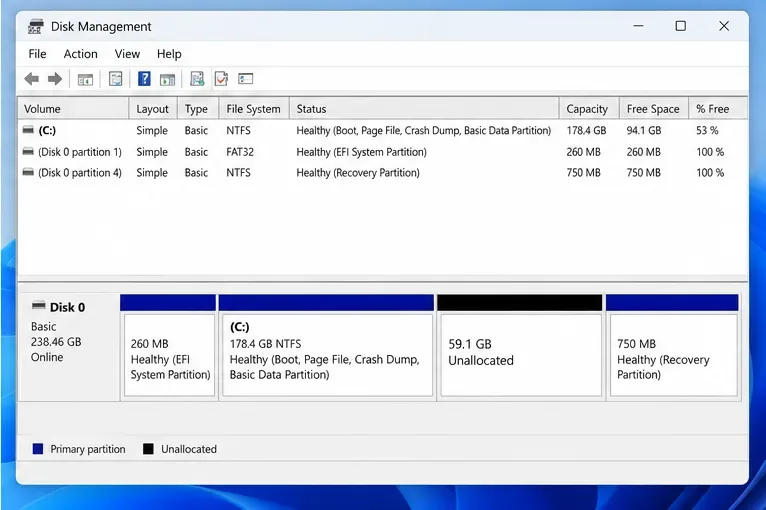Click the Disk Management title bar icon
Screen dimensions: 766x510
pyautogui.click(x=36, y=26)
